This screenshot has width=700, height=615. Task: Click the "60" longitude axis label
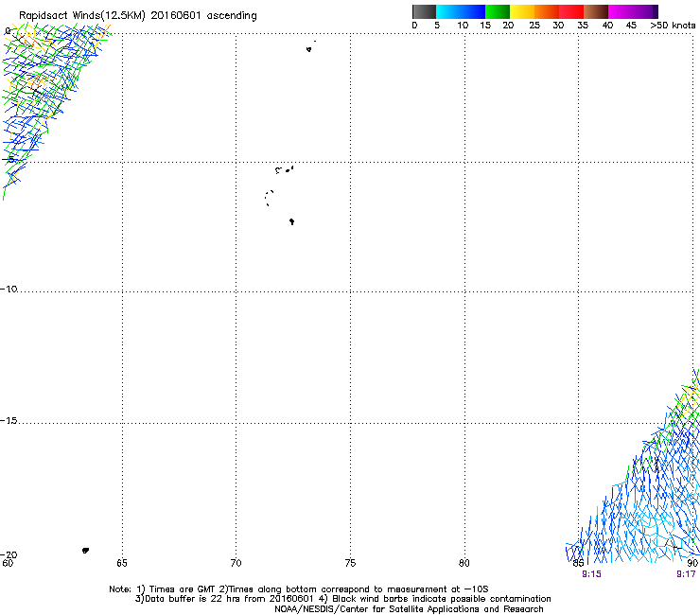8,563
